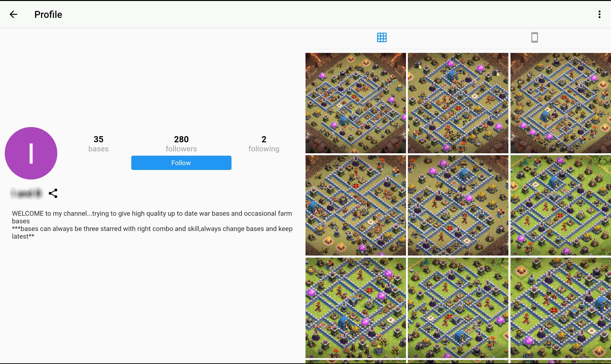Toggle share icon visibility

click(x=53, y=193)
